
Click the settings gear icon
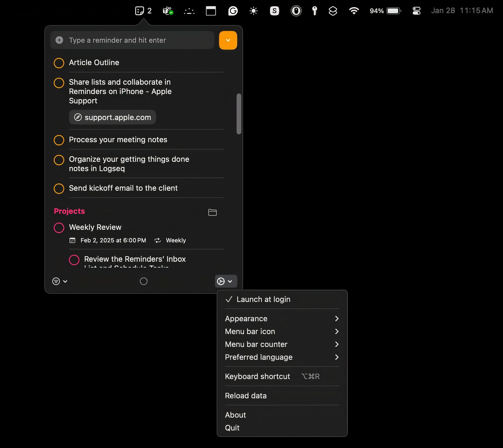pyautogui.click(x=221, y=281)
